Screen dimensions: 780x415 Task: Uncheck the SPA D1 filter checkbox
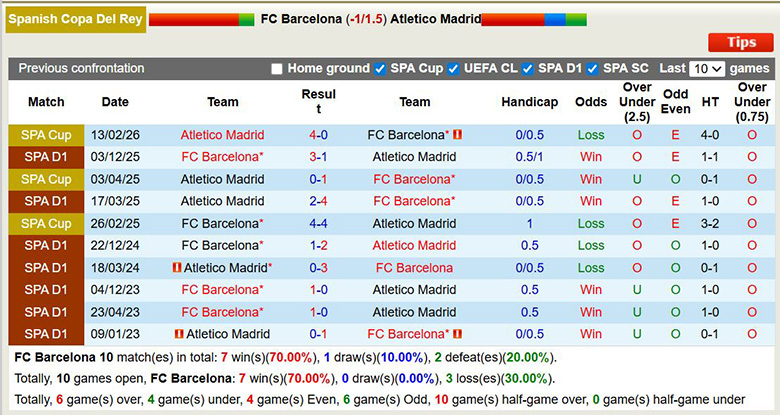tap(528, 69)
